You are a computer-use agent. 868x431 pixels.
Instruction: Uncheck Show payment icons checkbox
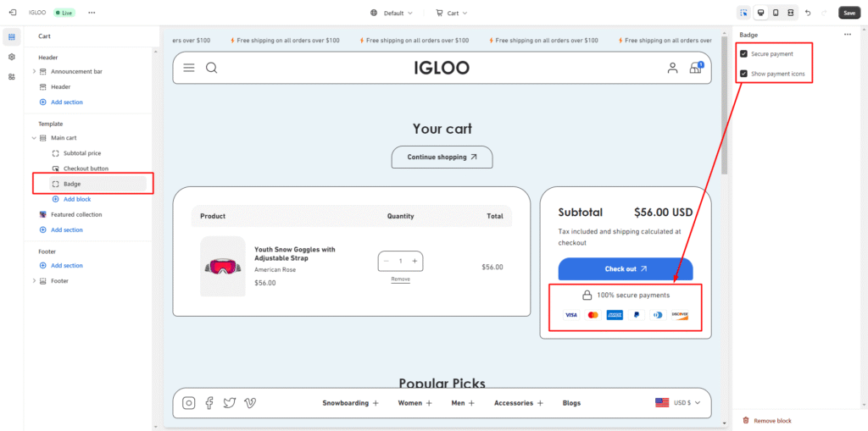click(x=743, y=74)
